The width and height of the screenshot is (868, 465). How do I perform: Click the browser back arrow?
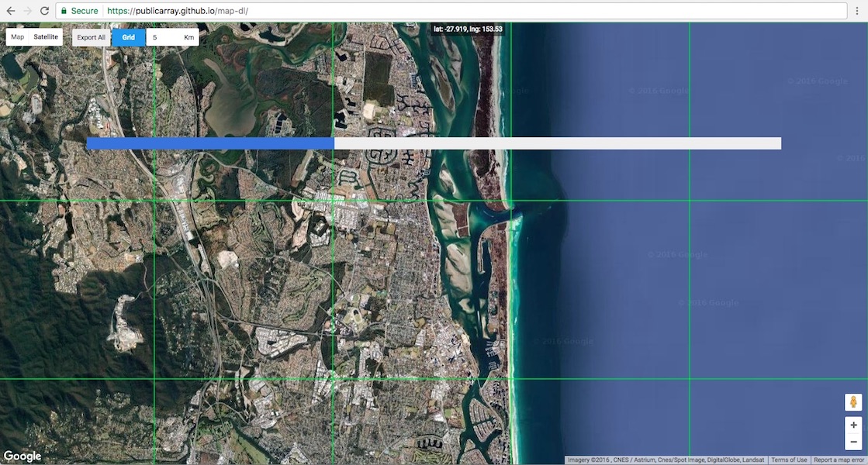click(9, 10)
